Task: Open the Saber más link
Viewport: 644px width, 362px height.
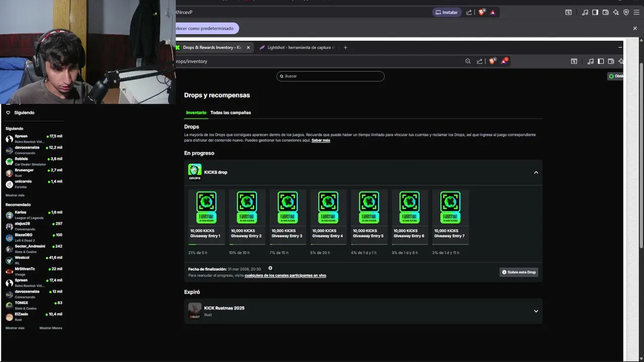Action: [x=320, y=140]
